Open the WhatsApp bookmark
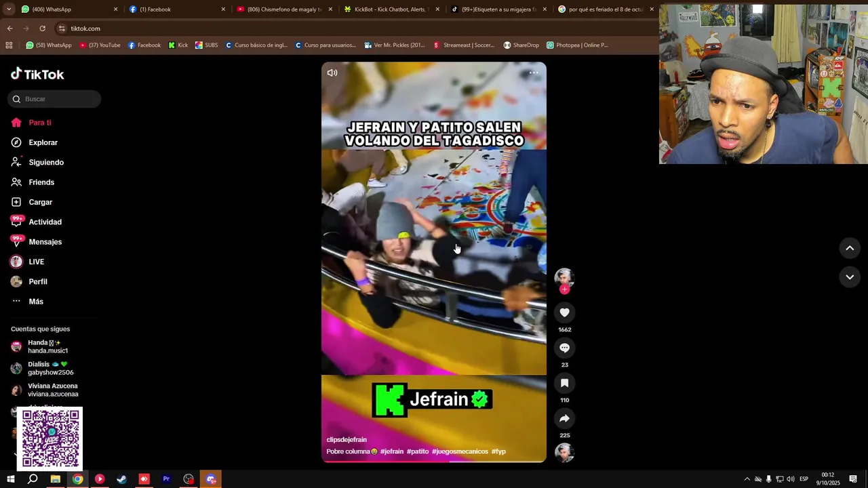 [x=49, y=45]
